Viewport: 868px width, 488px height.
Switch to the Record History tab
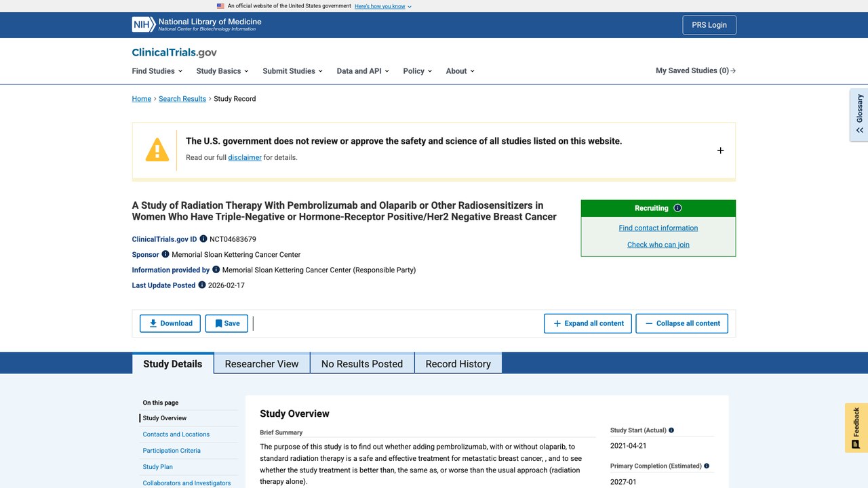[x=458, y=363]
